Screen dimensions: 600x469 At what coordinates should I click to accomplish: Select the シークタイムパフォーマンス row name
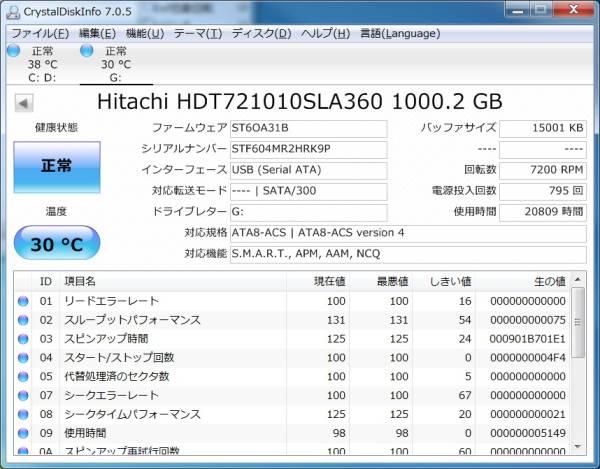(132, 414)
